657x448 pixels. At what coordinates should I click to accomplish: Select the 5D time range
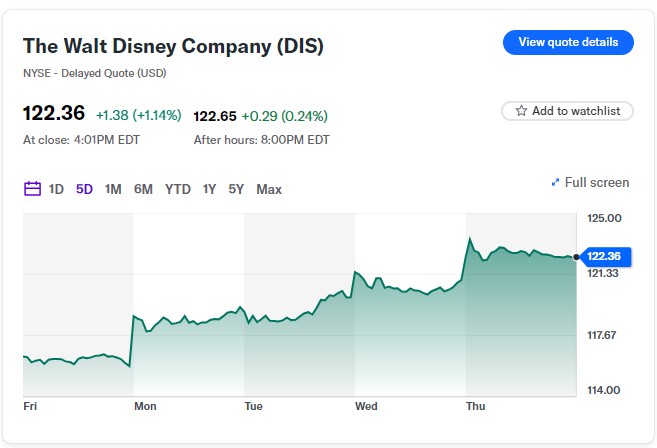click(84, 189)
